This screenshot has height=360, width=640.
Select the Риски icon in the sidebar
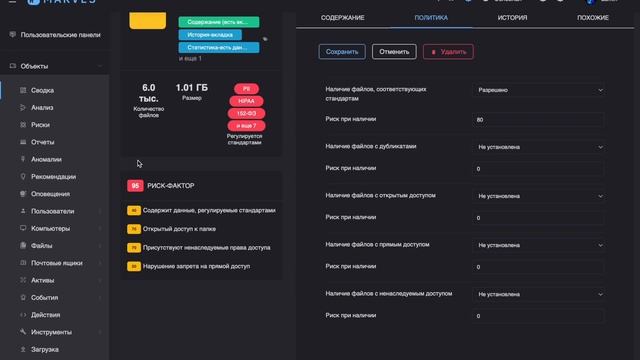tap(23, 125)
